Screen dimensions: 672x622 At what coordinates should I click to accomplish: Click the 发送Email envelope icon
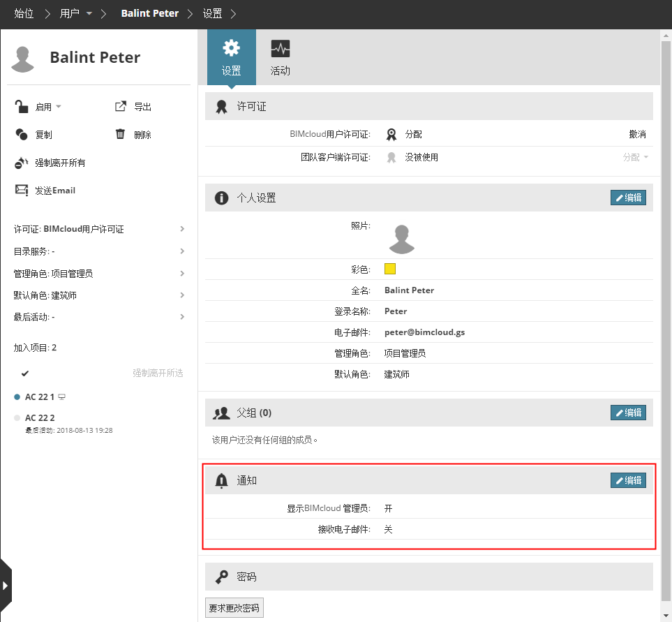tap(22, 190)
